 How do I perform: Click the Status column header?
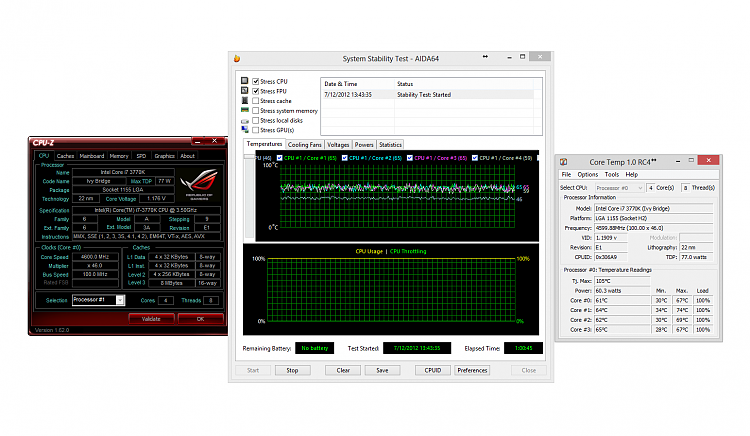pos(464,84)
